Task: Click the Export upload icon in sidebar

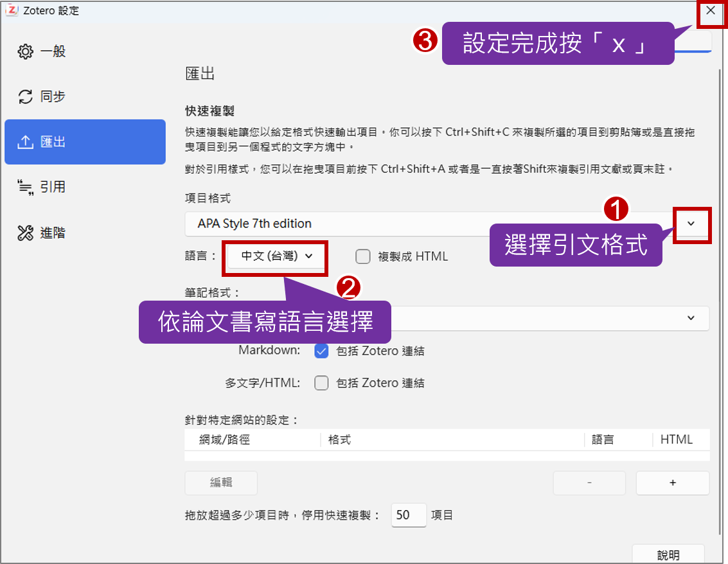Action: coord(25,142)
